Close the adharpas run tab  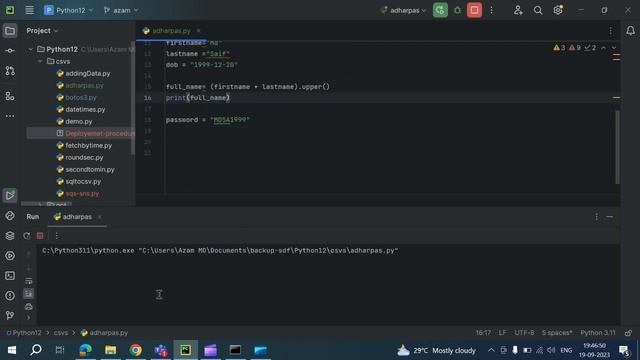[100, 217]
